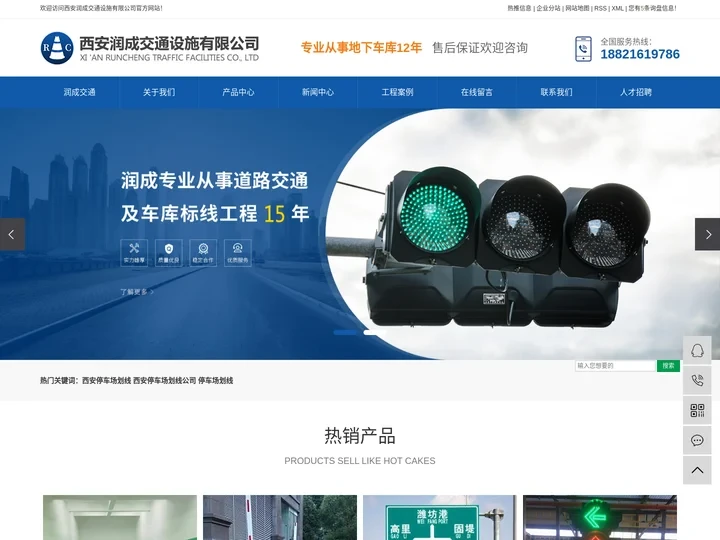Click the phone call sidebar icon
The width and height of the screenshot is (720, 540).
pos(697,380)
